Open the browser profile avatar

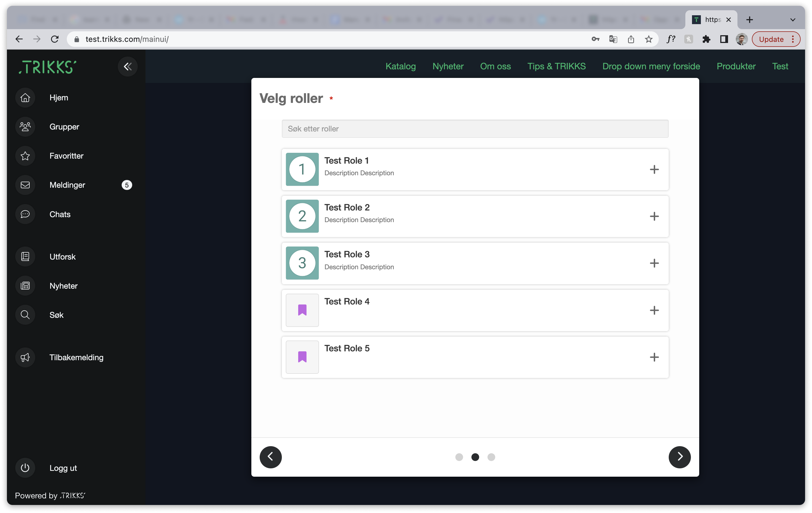742,39
